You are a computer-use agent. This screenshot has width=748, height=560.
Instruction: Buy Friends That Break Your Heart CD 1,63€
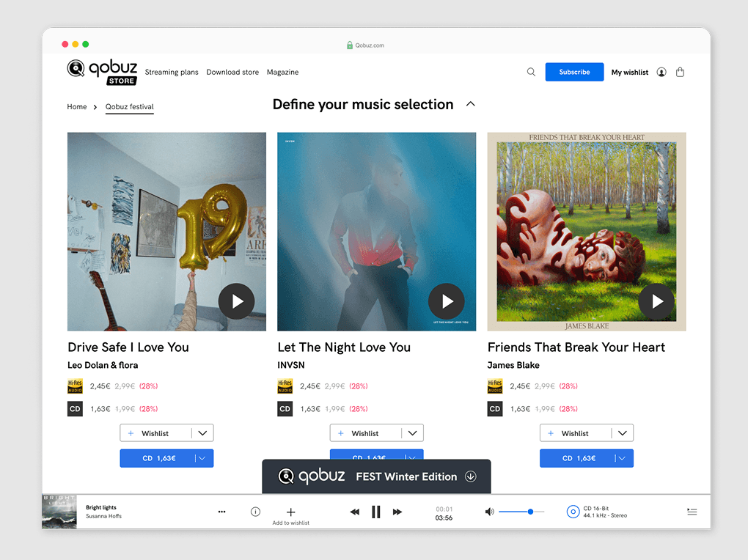click(x=578, y=458)
